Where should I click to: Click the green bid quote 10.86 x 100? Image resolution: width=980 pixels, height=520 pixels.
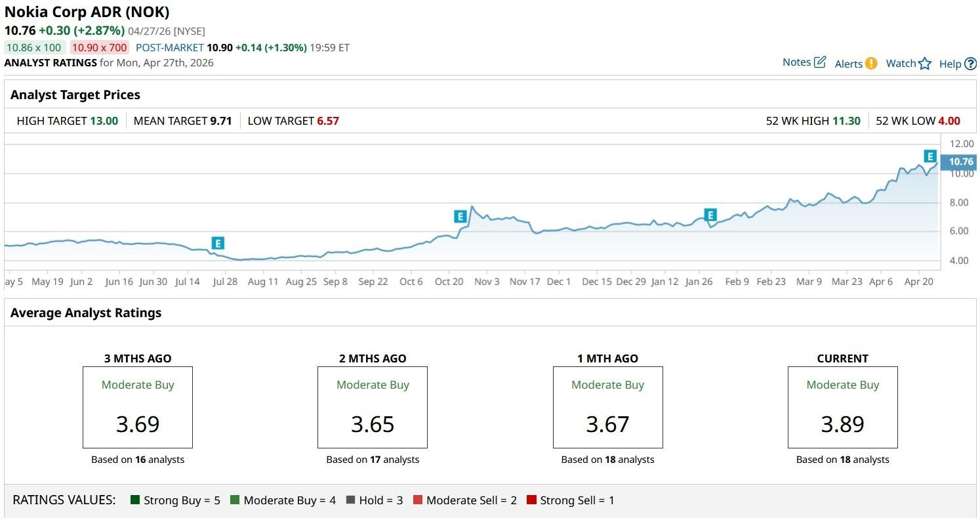[34, 47]
